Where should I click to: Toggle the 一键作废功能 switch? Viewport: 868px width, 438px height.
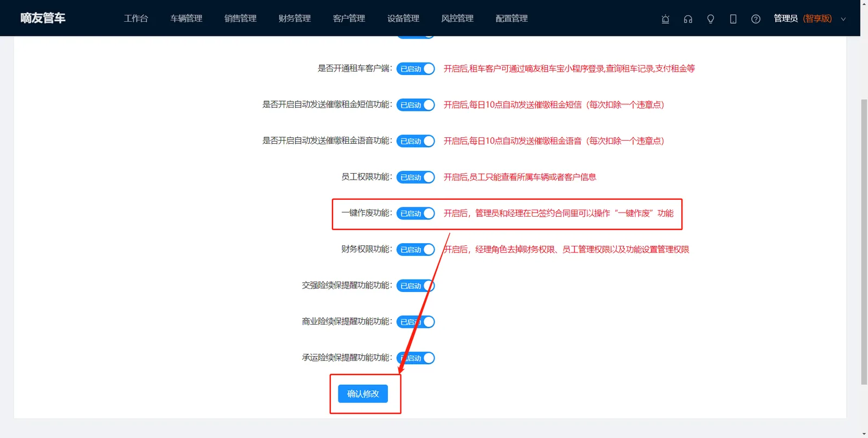[416, 213]
